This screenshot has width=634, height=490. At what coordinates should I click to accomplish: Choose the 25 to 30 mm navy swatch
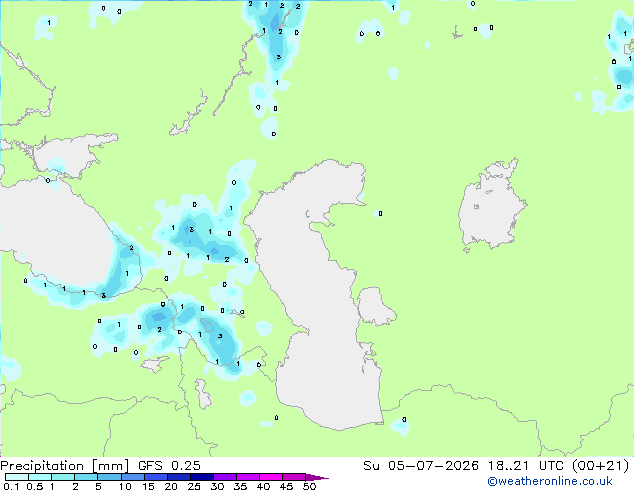pyautogui.click(x=201, y=477)
